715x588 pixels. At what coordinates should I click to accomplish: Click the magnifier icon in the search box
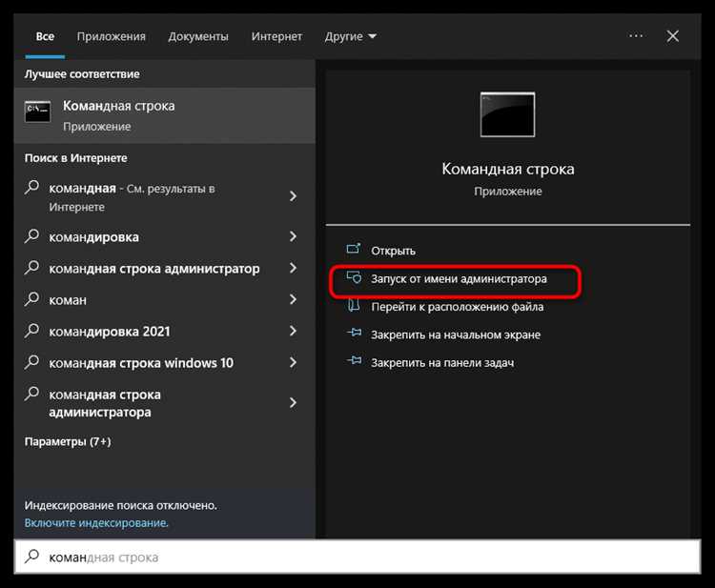pos(31,557)
